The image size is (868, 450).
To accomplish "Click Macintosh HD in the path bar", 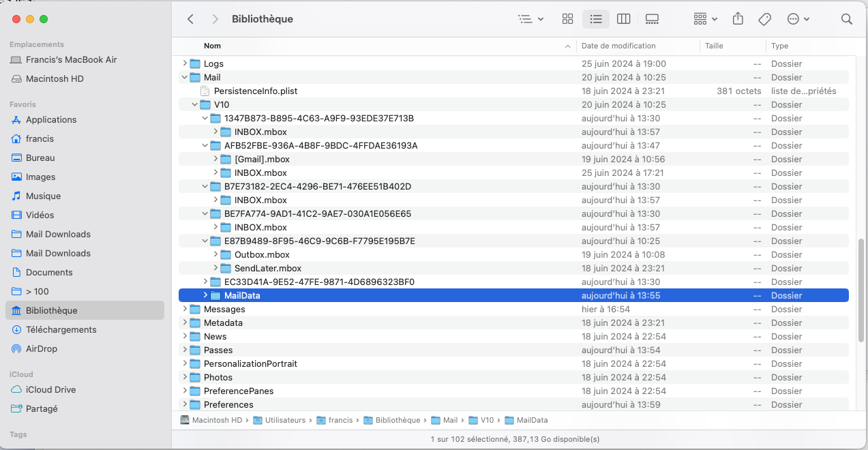I will tap(211, 420).
